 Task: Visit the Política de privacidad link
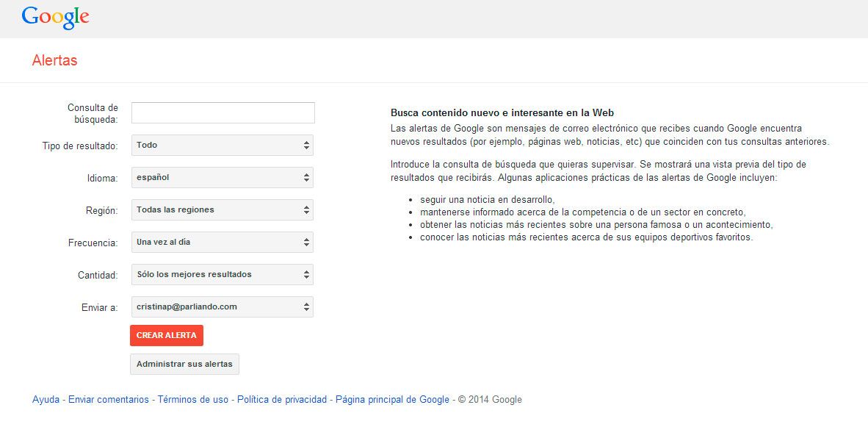click(282, 400)
